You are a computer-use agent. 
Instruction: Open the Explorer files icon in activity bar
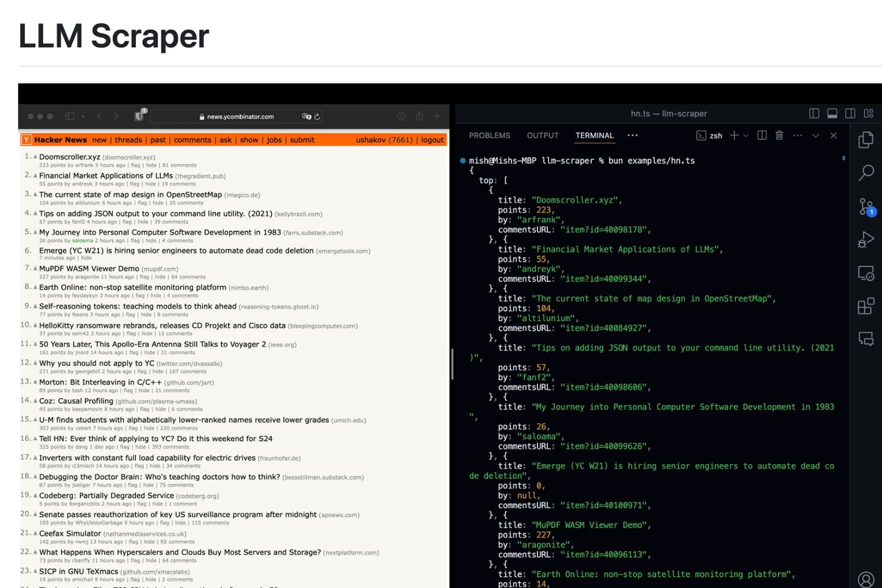[866, 139]
